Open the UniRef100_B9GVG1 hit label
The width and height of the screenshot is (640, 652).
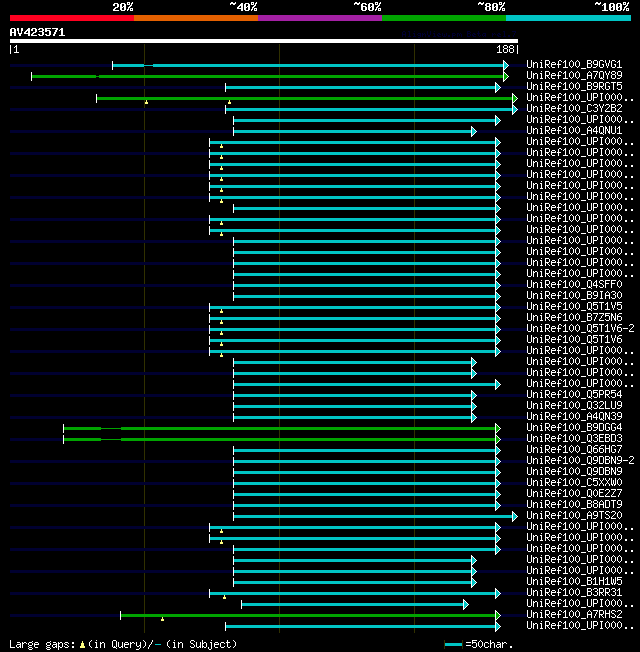(574, 64)
